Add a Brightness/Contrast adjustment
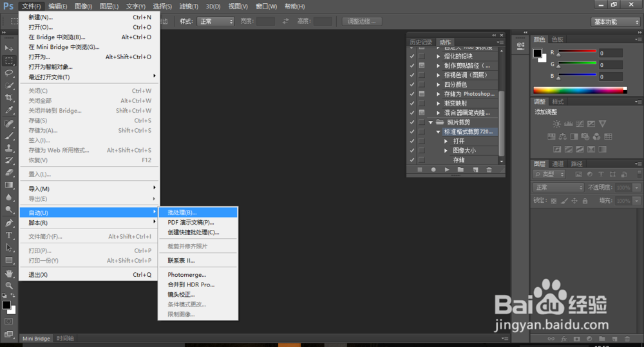This screenshot has height=347, width=644. (x=556, y=124)
